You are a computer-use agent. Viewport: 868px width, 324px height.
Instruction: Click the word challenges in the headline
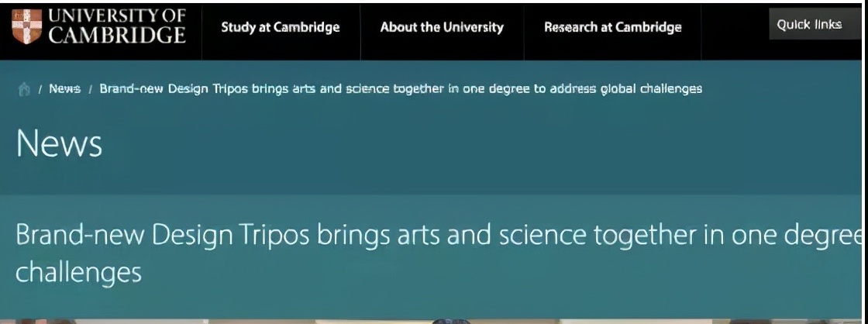coord(78,273)
